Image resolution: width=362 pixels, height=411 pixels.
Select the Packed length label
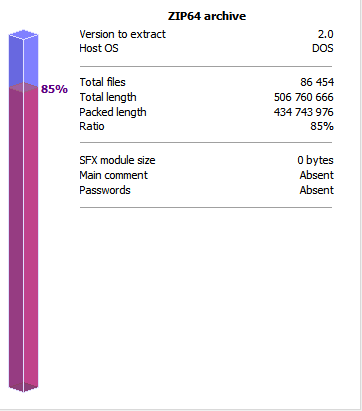113,112
